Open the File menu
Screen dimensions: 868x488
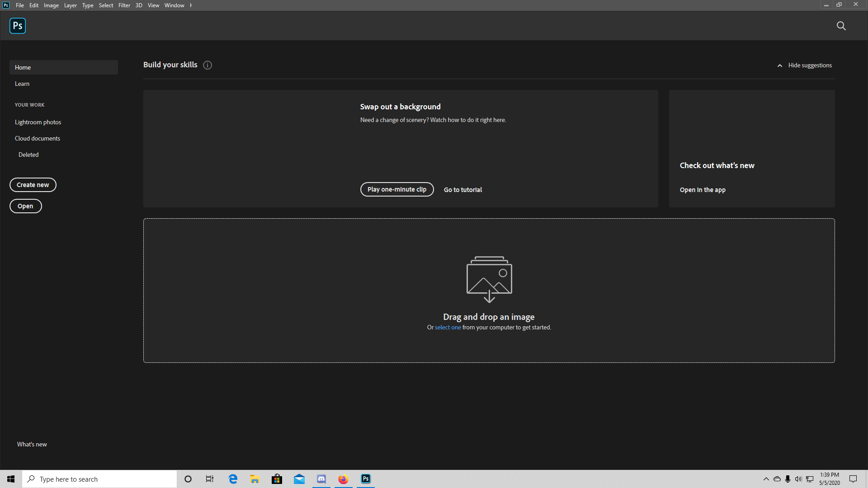click(x=20, y=5)
